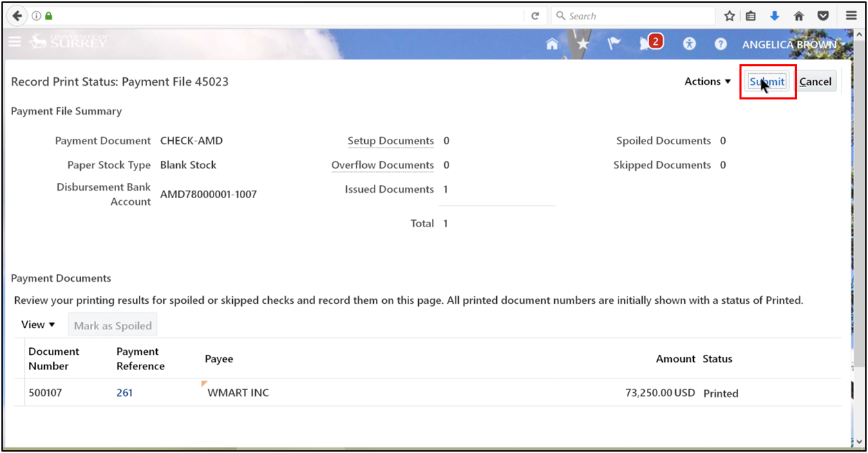Click the Submit button
The width and height of the screenshot is (868, 453).
coord(766,81)
